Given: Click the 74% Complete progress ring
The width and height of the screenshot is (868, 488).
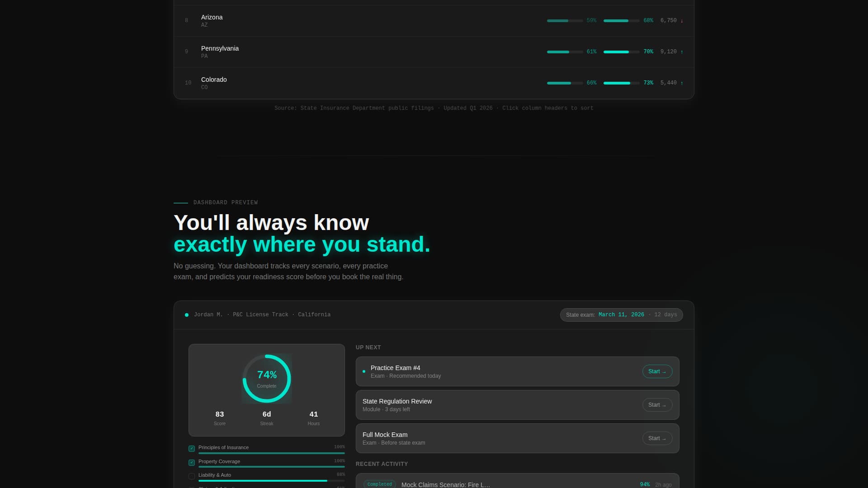Looking at the screenshot, I should coord(267,379).
